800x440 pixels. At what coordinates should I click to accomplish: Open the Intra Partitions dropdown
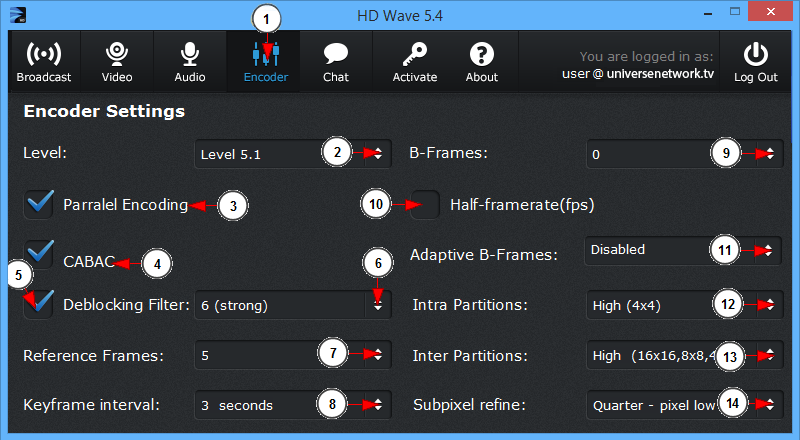tap(685, 305)
